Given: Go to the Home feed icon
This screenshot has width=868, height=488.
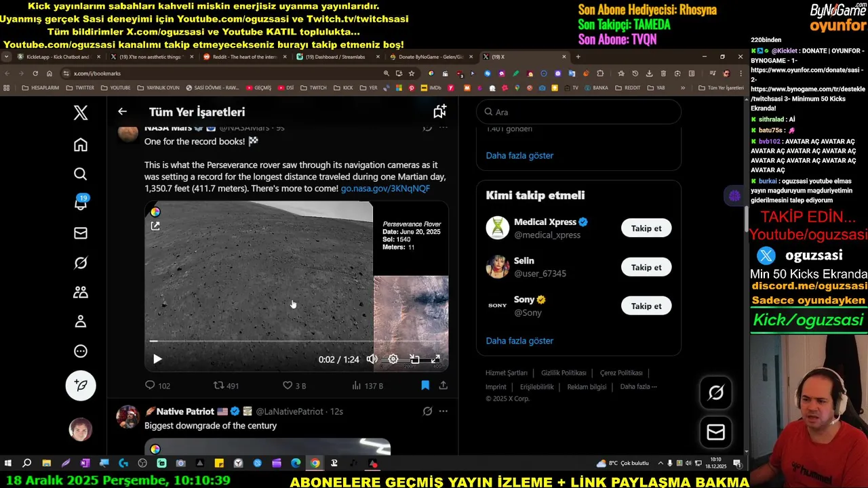Looking at the screenshot, I should click(81, 144).
